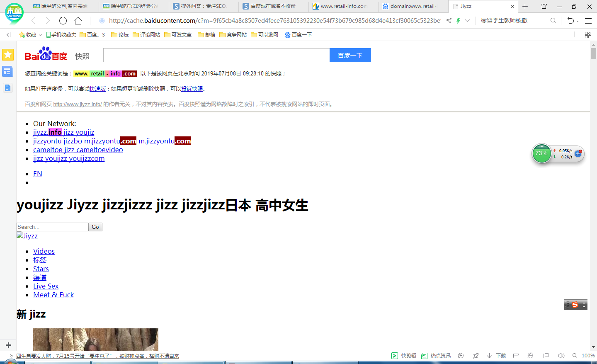Click the yellow star sidebar favorites icon
This screenshot has width=597, height=364.
coord(8,54)
